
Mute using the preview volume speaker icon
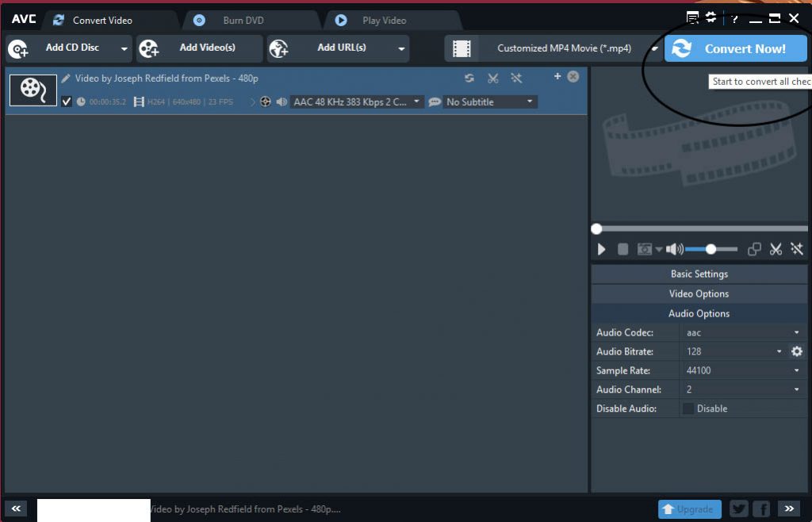(x=674, y=250)
